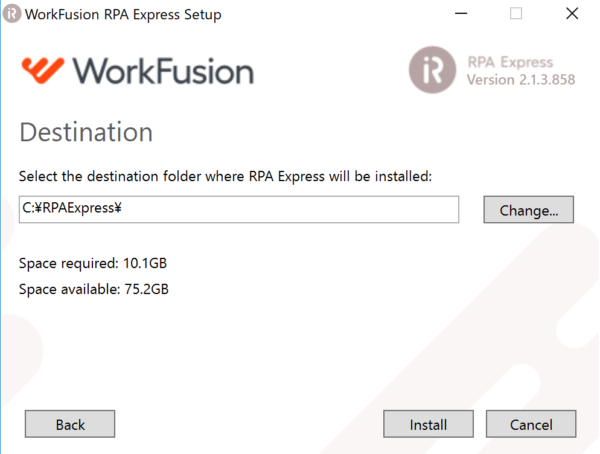Close the WorkFusion RPA Express Setup window
Viewport: 600px width, 454px height.
pos(572,13)
